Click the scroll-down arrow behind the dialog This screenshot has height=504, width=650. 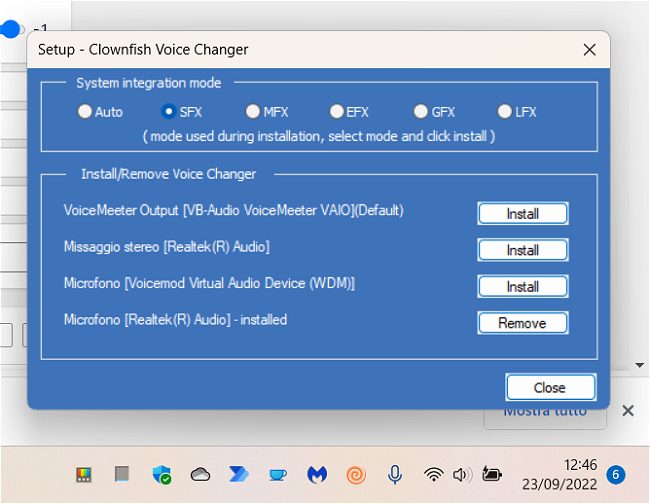[x=640, y=366]
